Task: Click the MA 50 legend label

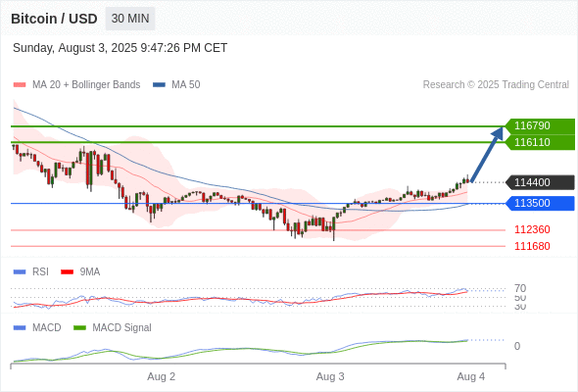Action: tap(186, 85)
